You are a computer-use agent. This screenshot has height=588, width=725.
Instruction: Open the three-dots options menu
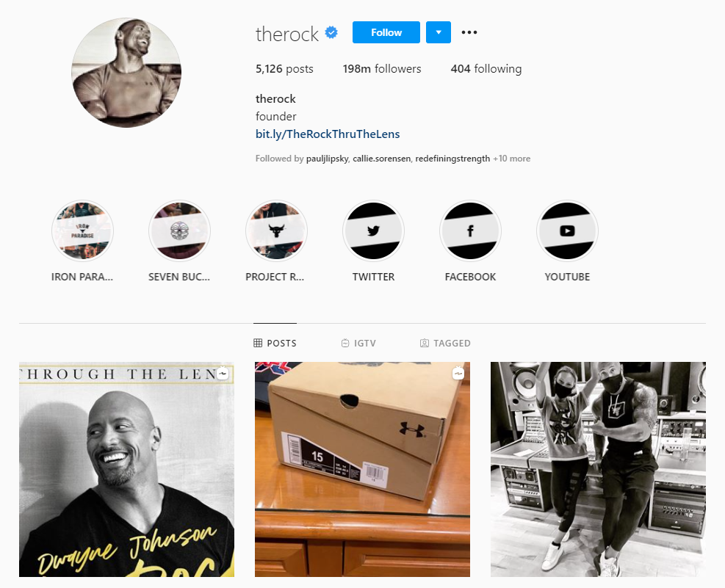click(x=469, y=32)
